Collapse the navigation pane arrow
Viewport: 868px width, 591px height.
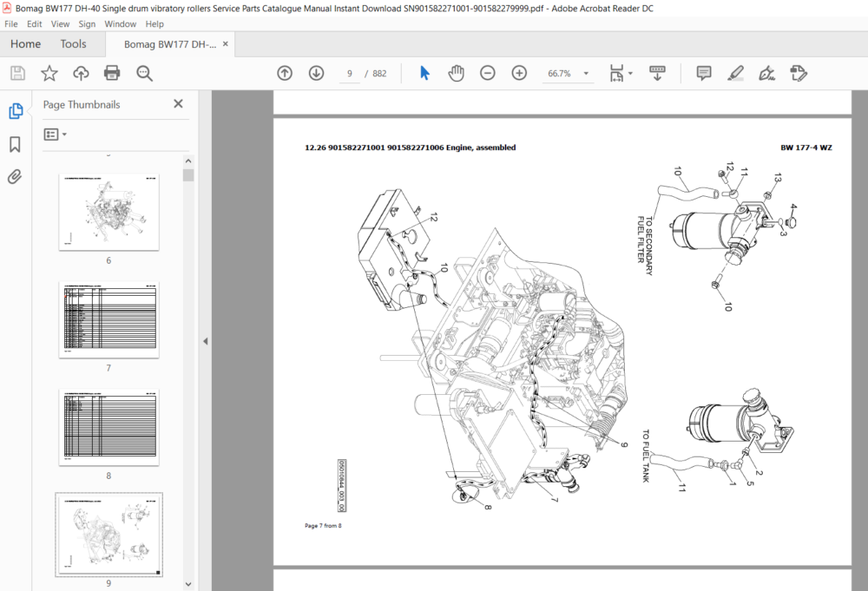coord(206,341)
